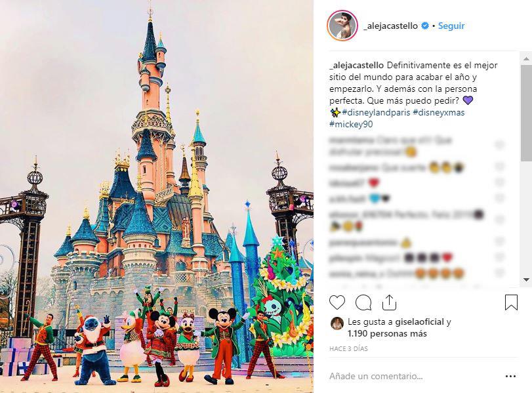
Task: Open the _alejacastello username in header
Action: coord(390,26)
